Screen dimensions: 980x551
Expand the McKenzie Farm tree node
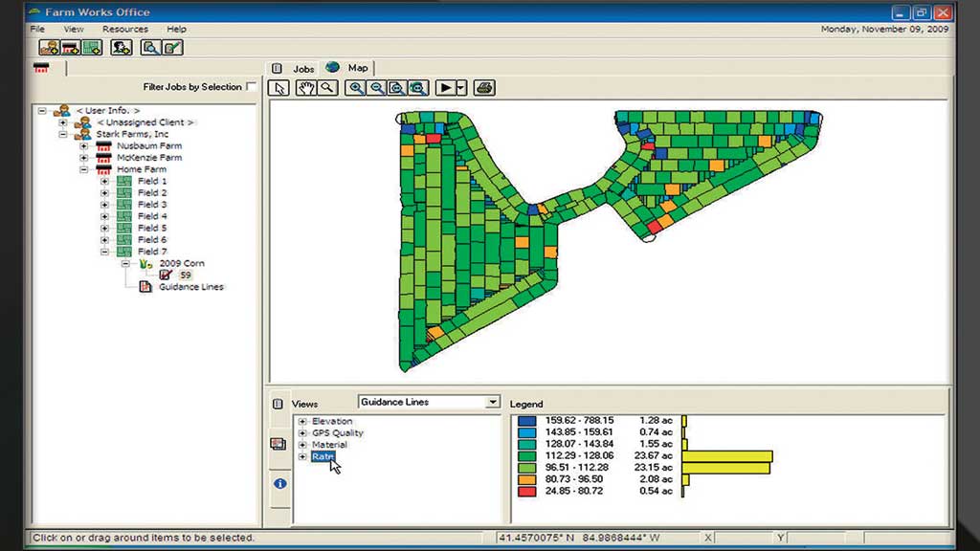point(84,158)
